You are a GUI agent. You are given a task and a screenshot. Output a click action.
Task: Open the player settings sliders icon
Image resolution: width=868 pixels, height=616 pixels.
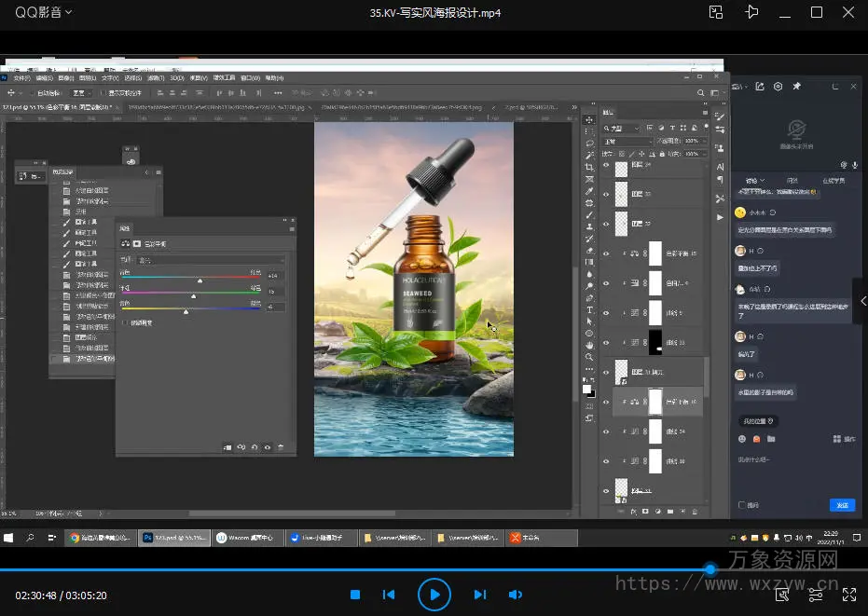816,595
